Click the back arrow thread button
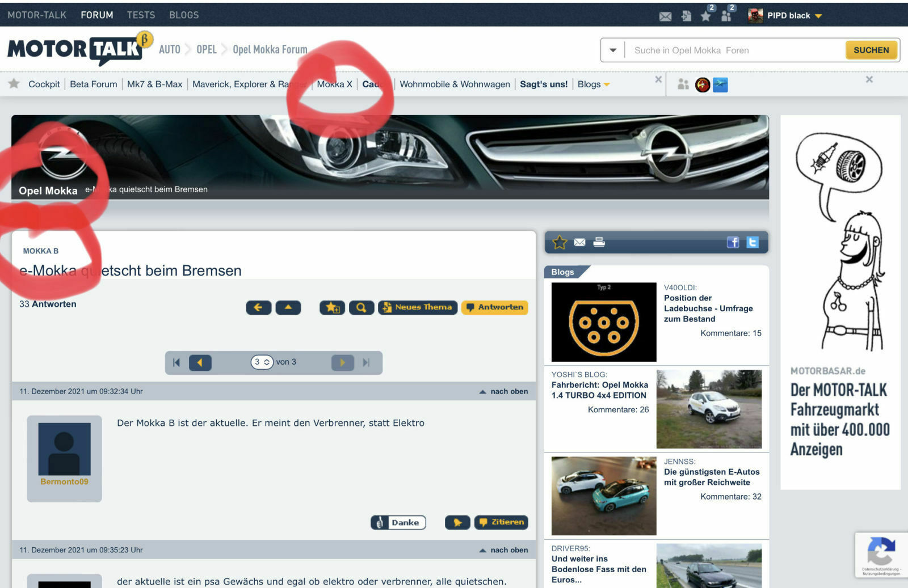The width and height of the screenshot is (908, 588). [259, 307]
